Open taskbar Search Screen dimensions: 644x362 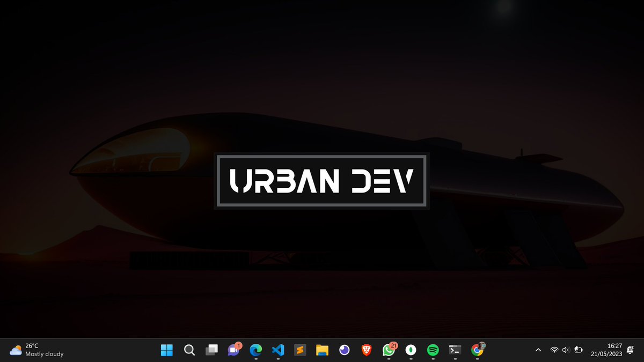189,350
